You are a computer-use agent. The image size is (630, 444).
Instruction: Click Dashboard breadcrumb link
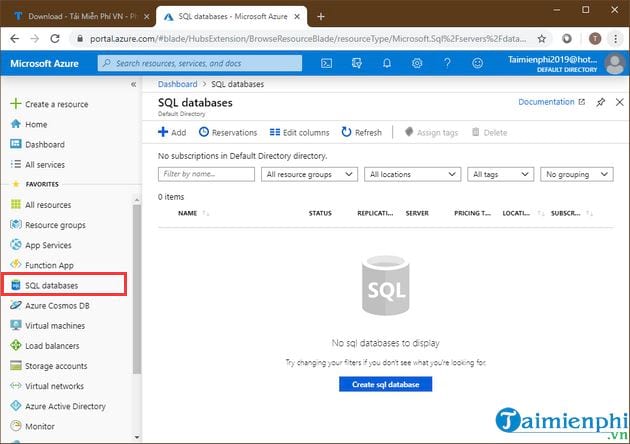click(177, 84)
